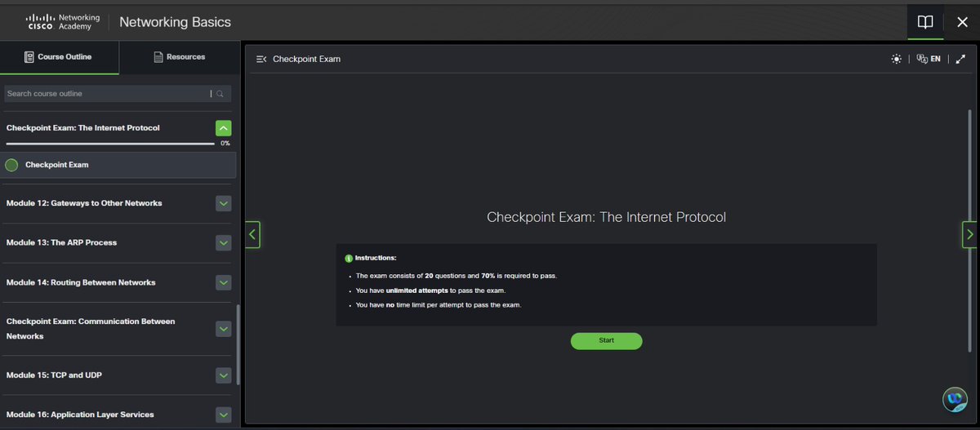
Task: Switch to the Resources tab
Action: click(180, 57)
